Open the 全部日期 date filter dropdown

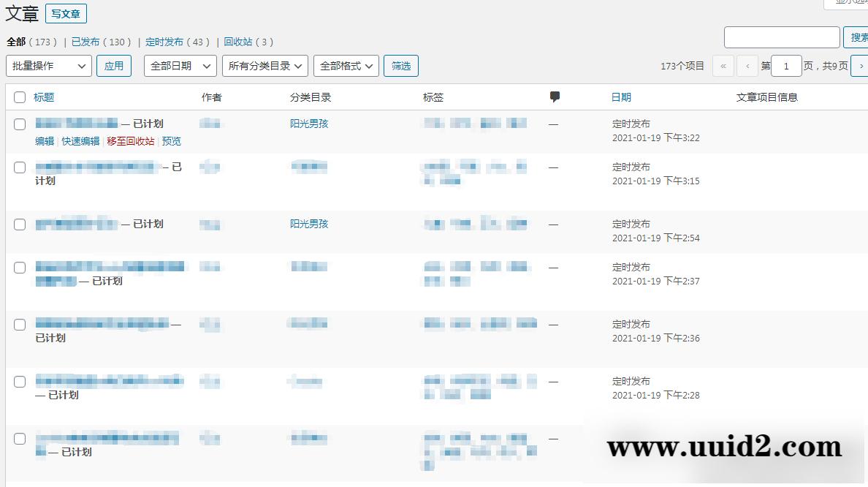(180, 65)
